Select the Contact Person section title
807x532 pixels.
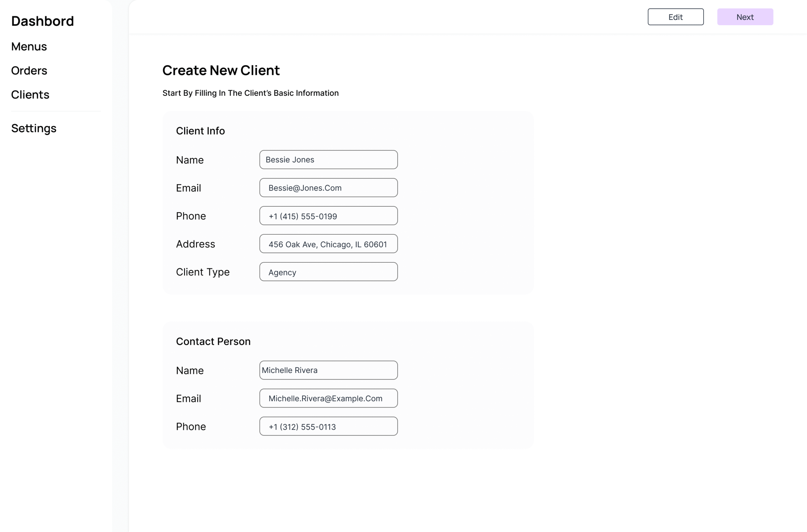coord(213,341)
